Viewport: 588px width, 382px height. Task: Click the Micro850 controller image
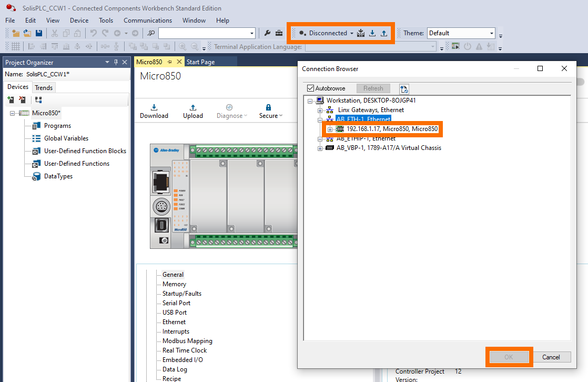[x=224, y=196]
